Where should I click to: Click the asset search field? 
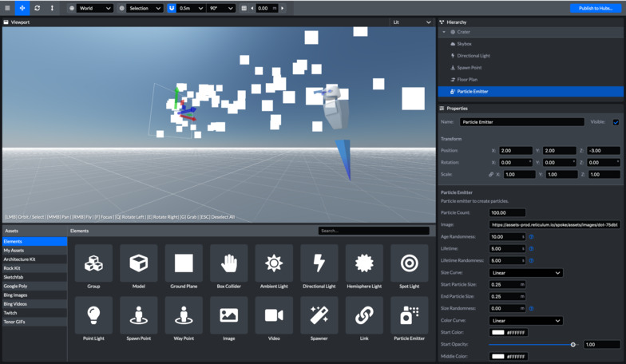pyautogui.click(x=373, y=231)
